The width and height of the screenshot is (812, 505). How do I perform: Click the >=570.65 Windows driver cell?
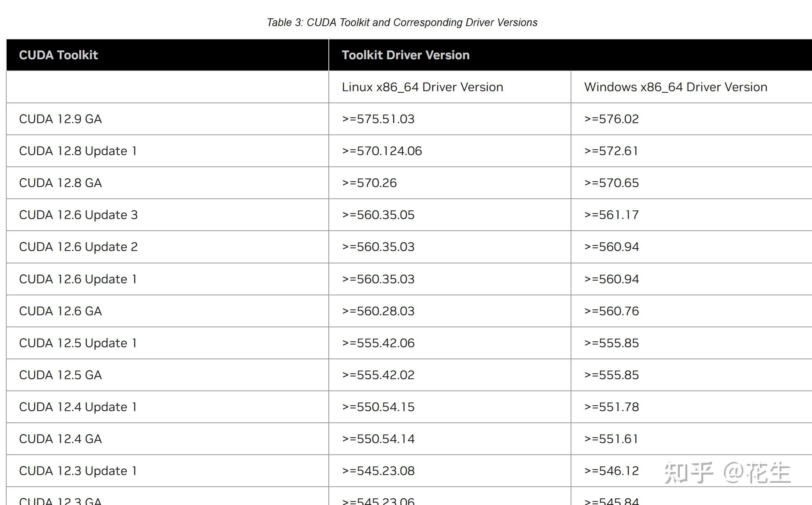[611, 183]
